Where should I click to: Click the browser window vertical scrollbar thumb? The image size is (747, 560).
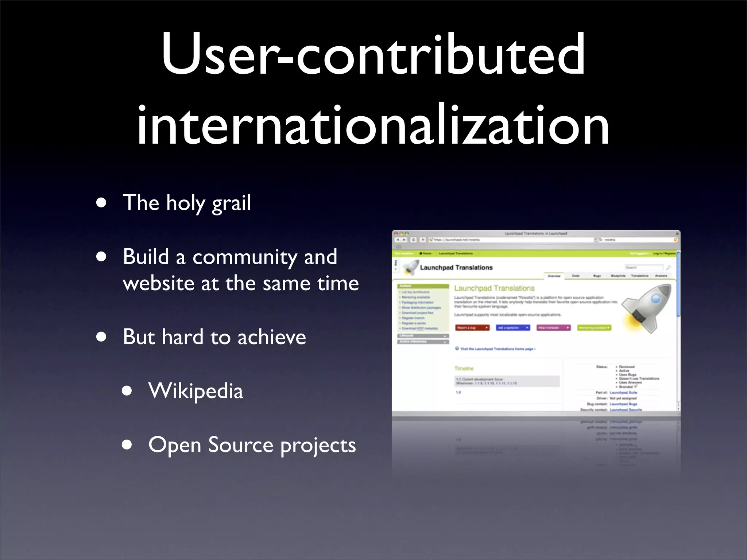[678, 284]
